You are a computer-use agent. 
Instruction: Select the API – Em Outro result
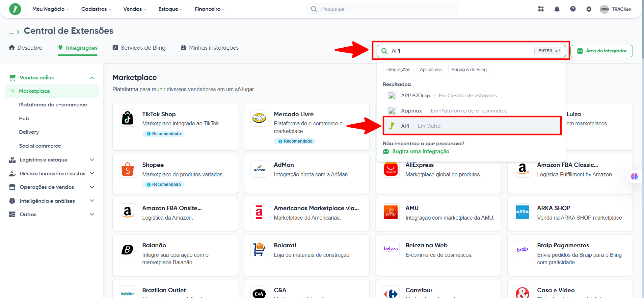[x=472, y=126]
